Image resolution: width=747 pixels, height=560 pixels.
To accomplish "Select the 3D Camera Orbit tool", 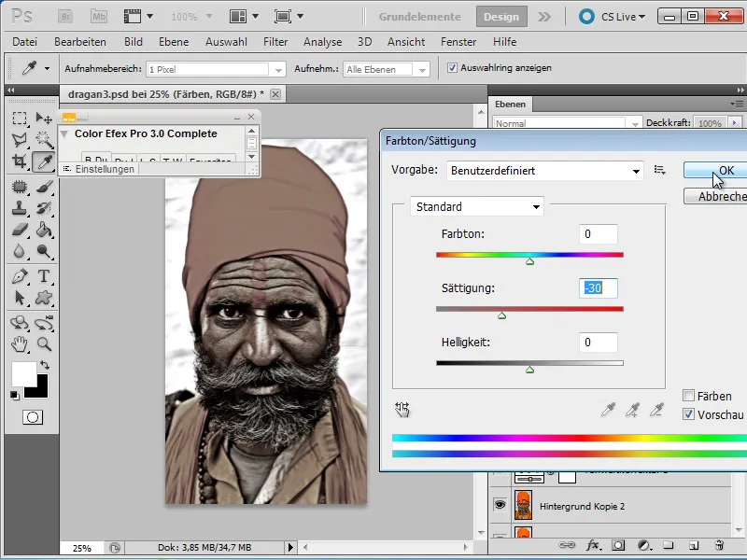I will point(44,323).
